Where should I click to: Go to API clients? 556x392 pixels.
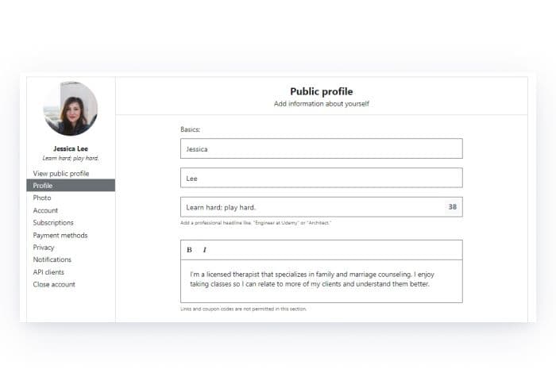[48, 272]
